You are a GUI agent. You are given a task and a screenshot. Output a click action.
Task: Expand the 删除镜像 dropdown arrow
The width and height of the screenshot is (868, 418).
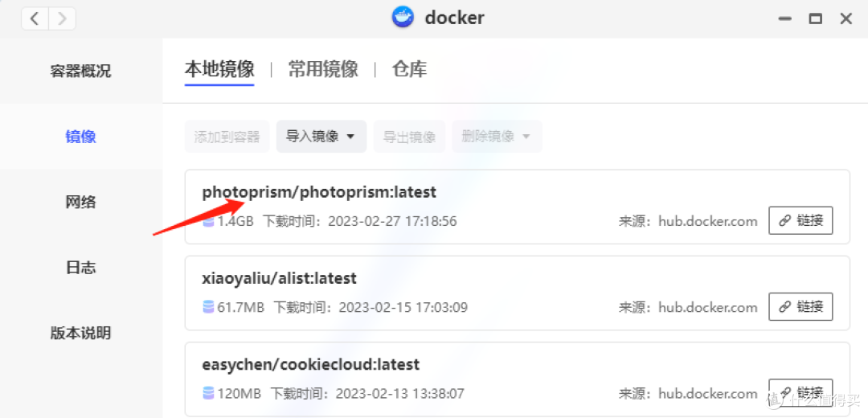[526, 136]
